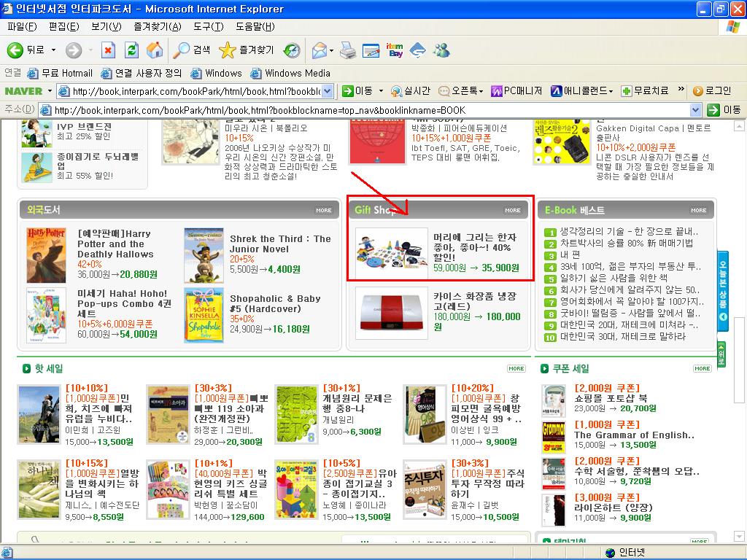Click the Mail envelope icon
Viewport: 747px width, 560px height.
(320, 50)
